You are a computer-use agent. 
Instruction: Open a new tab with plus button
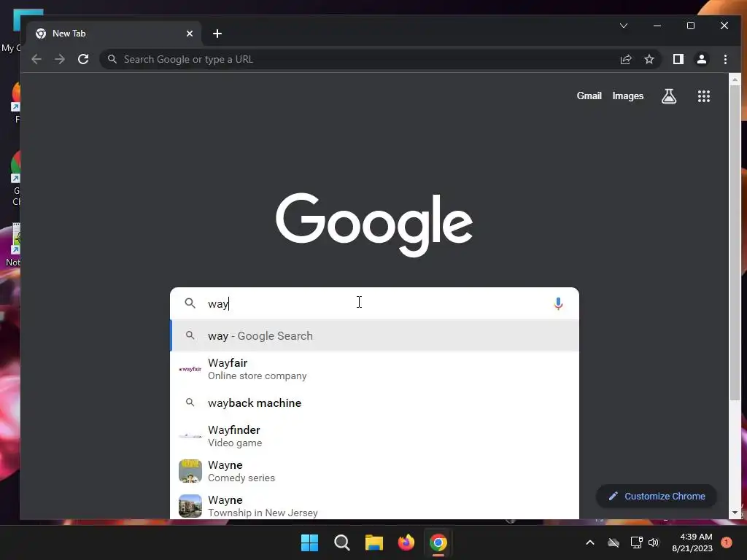tap(217, 34)
